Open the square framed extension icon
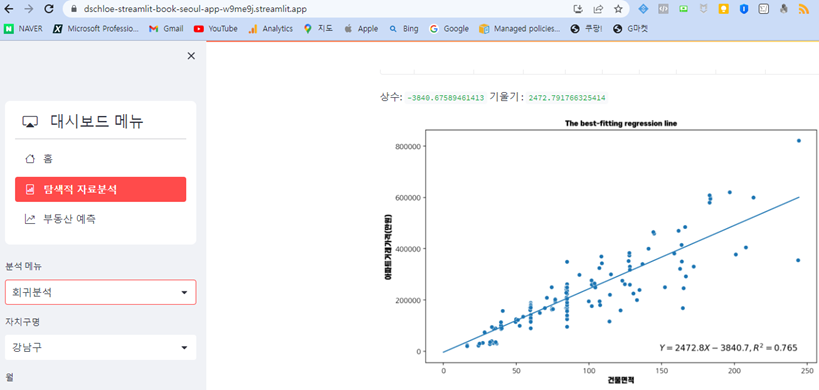Viewport: 819px width, 390px height. pos(764,9)
